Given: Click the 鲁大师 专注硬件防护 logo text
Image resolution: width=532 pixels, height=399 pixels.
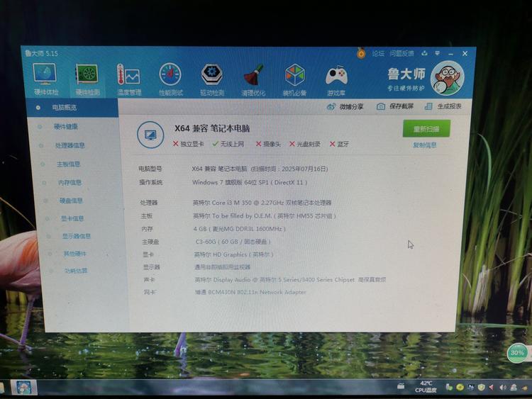Looking at the screenshot, I should pyautogui.click(x=406, y=79).
